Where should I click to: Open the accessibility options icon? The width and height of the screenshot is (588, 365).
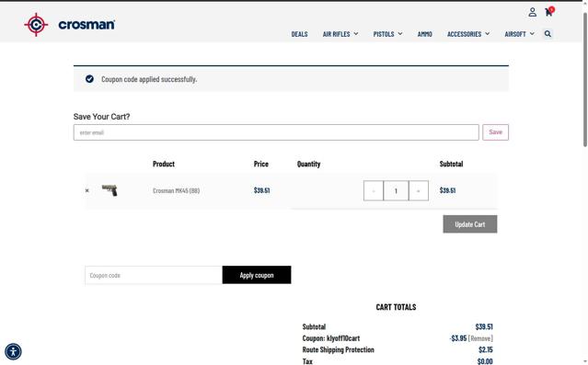[13, 351]
